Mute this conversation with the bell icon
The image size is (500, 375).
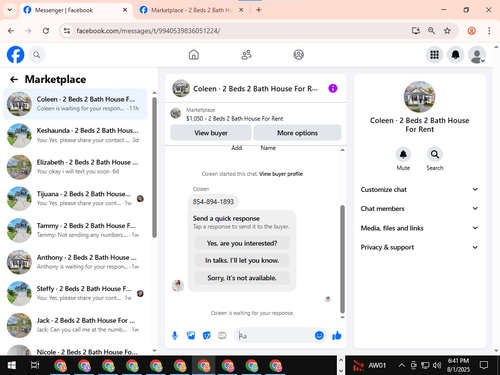(403, 154)
